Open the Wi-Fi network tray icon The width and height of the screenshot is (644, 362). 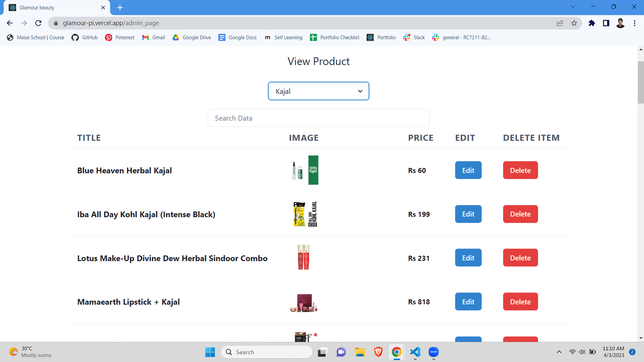point(573,352)
